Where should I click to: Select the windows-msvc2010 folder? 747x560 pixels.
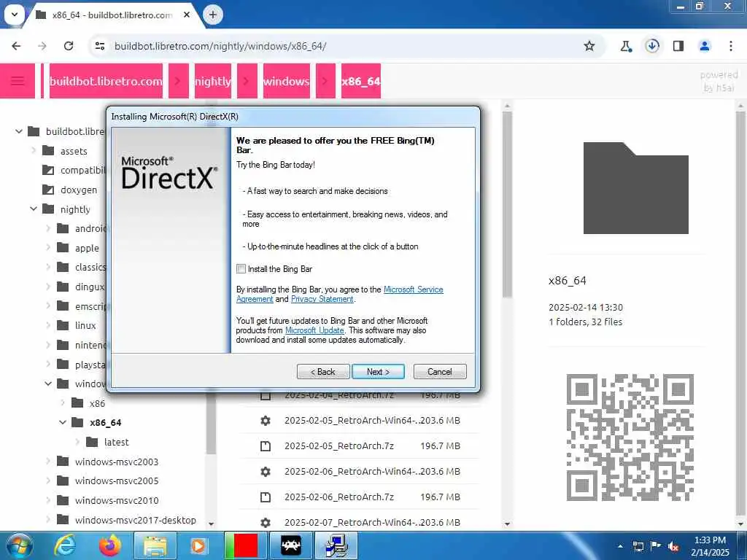point(108,500)
